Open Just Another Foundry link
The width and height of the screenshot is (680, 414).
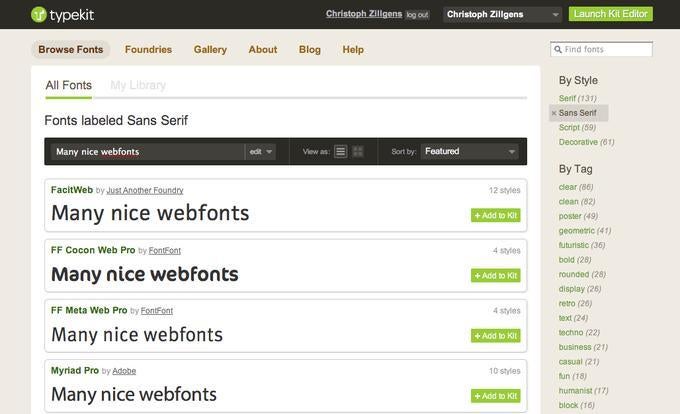[145, 190]
